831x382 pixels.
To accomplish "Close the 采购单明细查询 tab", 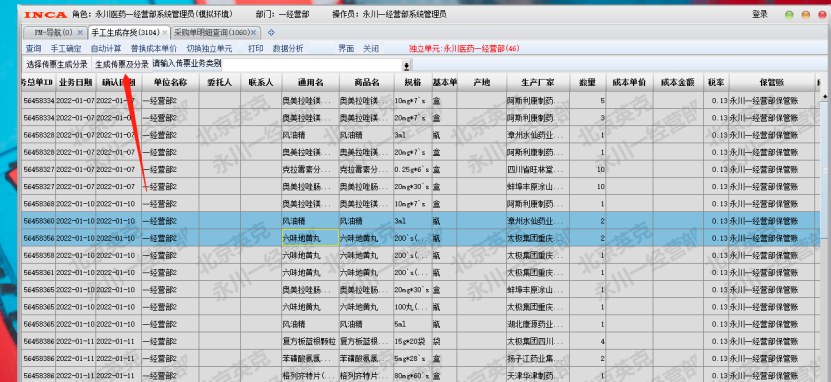I will click(x=254, y=33).
